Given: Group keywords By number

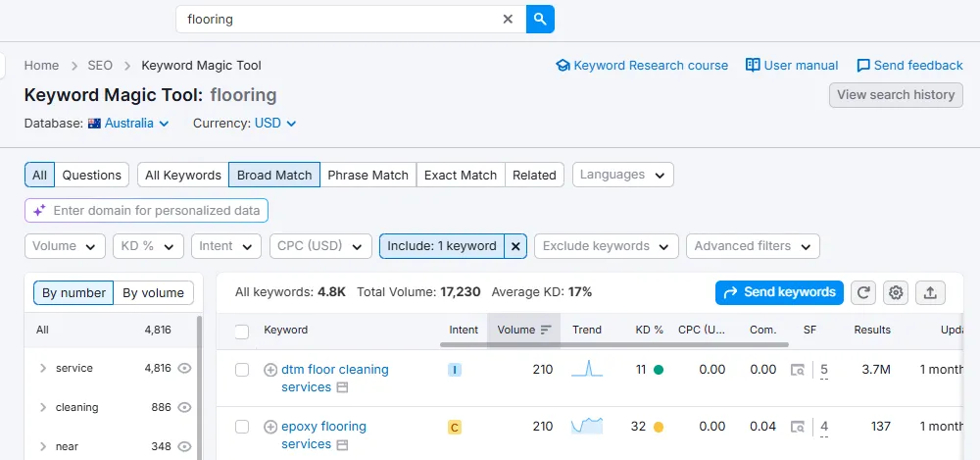Looking at the screenshot, I should click(73, 293).
